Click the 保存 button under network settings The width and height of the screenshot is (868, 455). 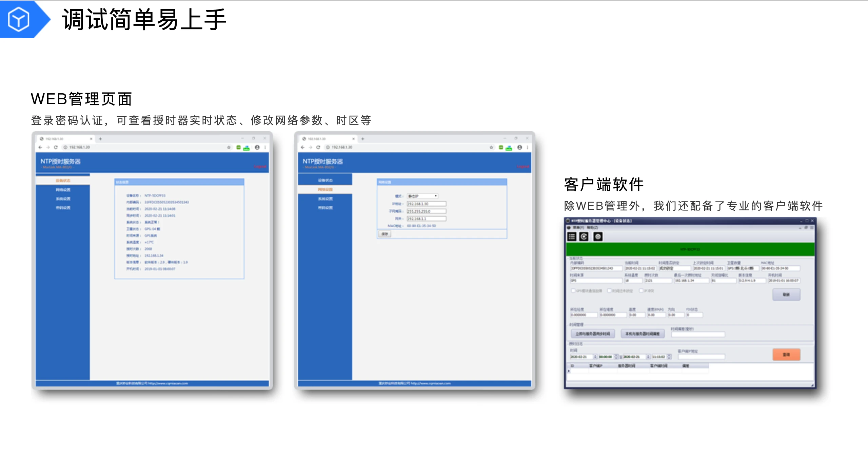pyautogui.click(x=384, y=234)
